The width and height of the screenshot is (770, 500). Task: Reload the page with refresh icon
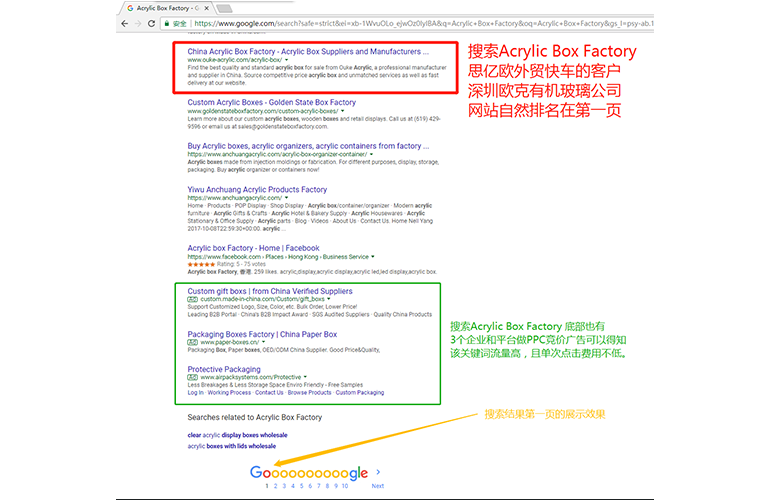coord(151,24)
